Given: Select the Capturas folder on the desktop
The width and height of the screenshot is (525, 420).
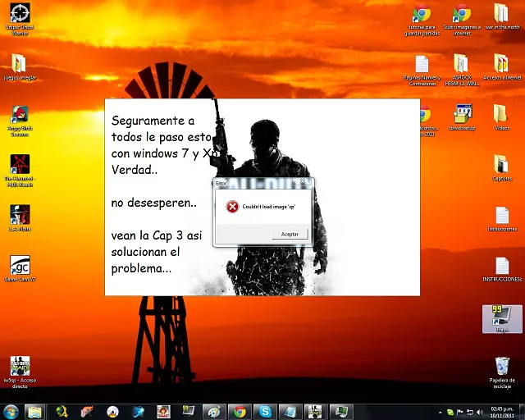Looking at the screenshot, I should tap(502, 168).
